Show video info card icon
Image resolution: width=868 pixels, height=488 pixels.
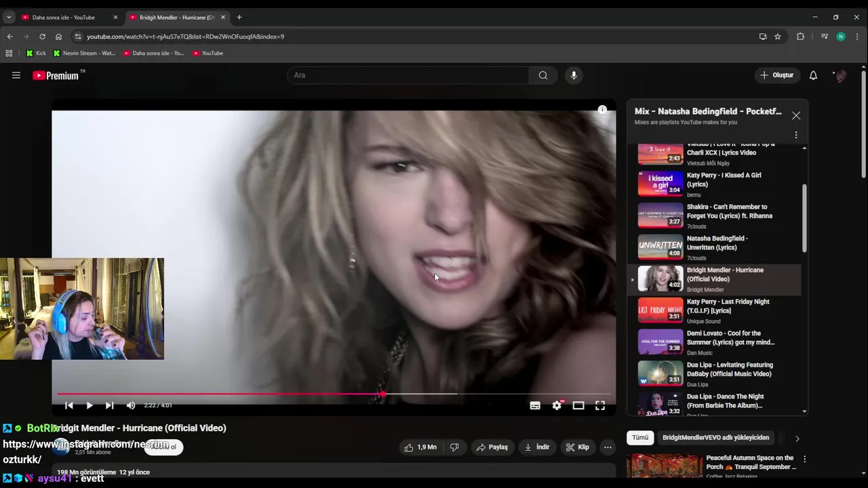[602, 110]
